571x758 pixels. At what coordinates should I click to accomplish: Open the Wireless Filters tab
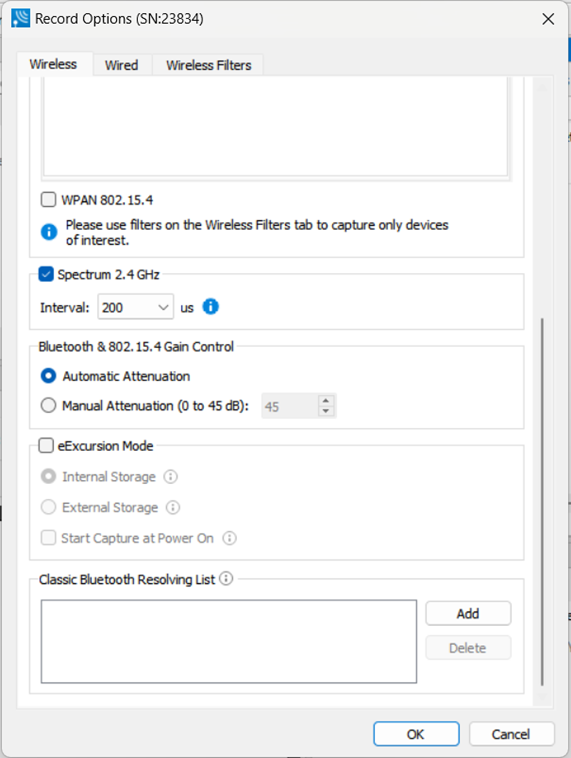point(208,65)
